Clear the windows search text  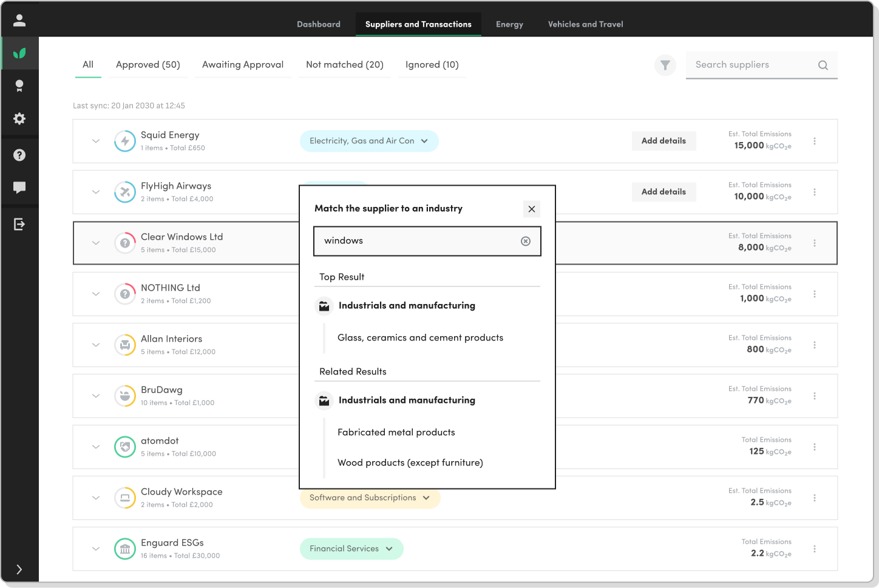point(526,241)
